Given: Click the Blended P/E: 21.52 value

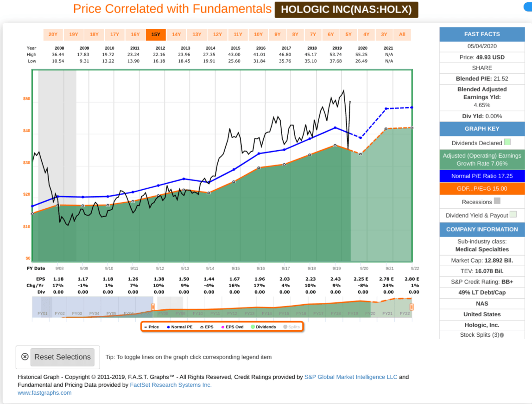Looking at the screenshot, I should pos(482,79).
